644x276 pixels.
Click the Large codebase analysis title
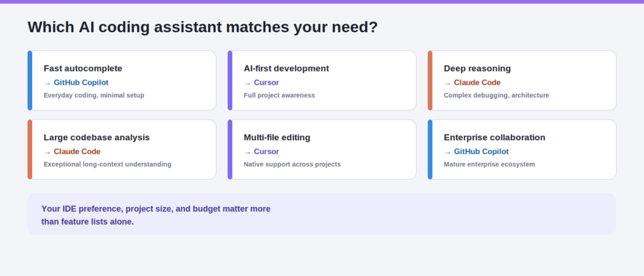point(96,137)
